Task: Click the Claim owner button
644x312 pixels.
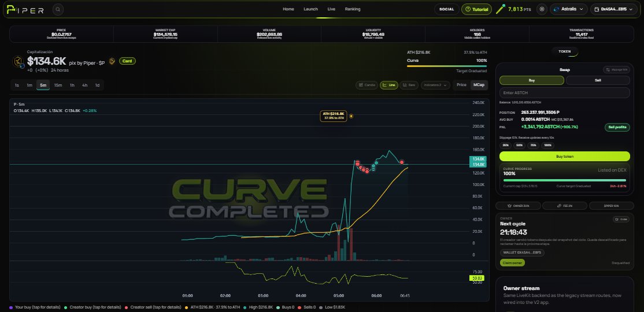Action: click(x=512, y=263)
